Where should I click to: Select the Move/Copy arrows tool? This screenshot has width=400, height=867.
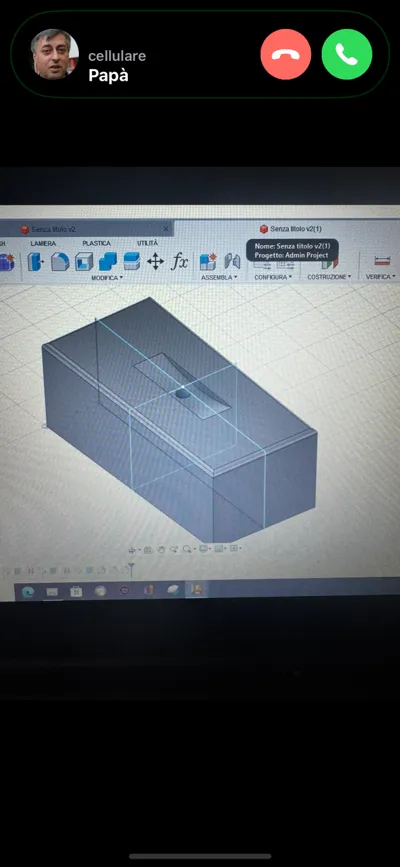pyautogui.click(x=155, y=261)
